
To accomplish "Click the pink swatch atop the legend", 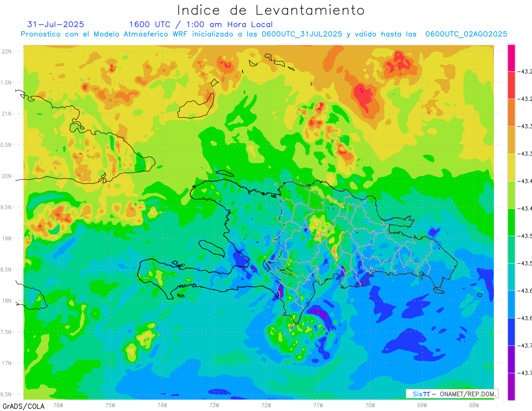I will [x=511, y=58].
